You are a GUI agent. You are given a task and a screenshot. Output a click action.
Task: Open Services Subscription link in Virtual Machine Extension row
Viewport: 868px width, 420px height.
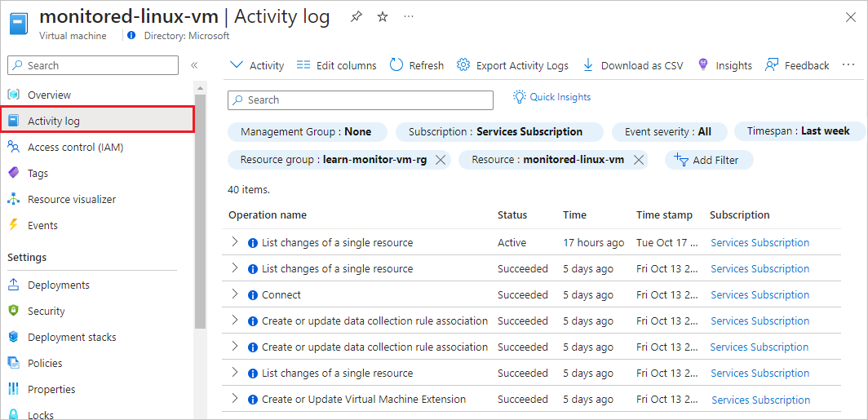(760, 400)
